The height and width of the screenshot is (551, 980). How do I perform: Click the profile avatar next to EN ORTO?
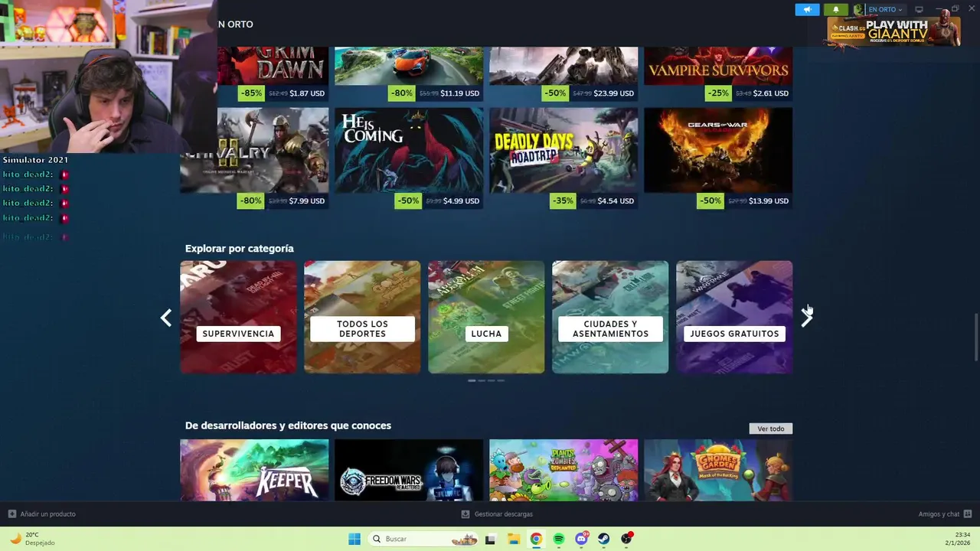click(858, 9)
